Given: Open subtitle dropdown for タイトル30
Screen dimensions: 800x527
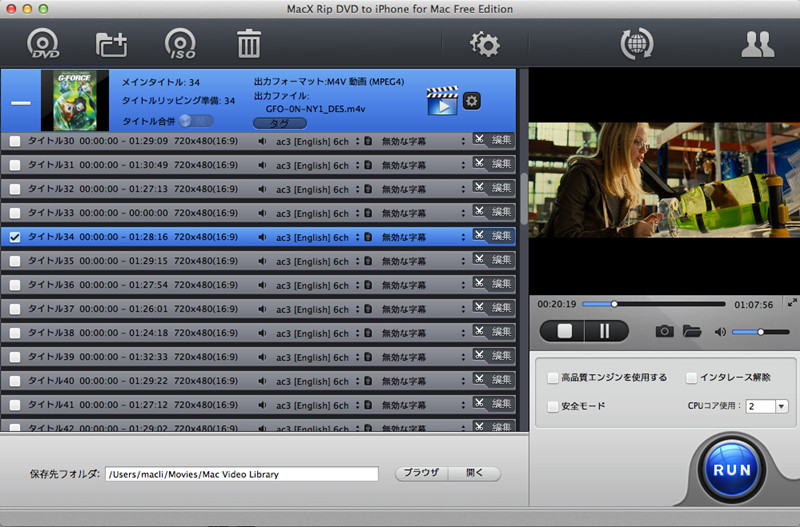Looking at the screenshot, I should click(463, 141).
